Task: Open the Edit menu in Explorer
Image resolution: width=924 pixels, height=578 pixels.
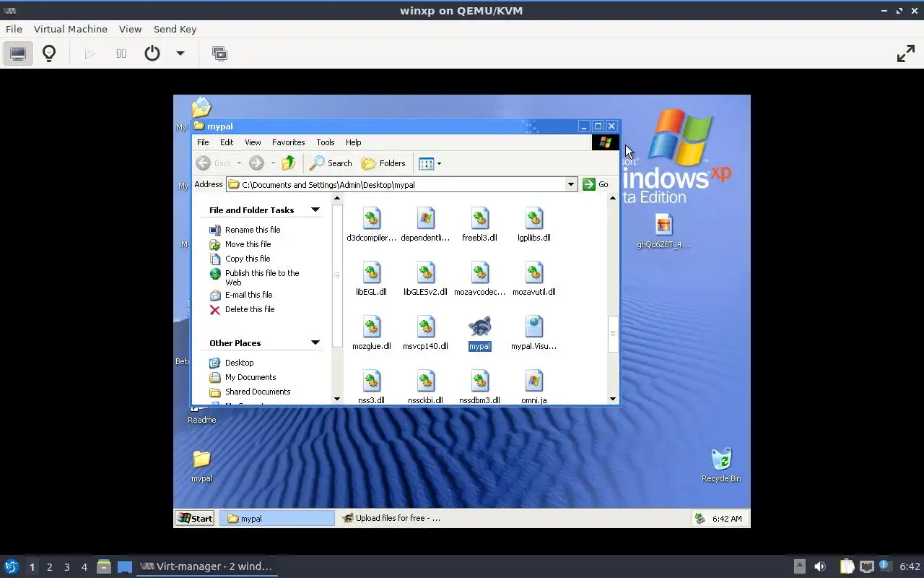Action: pyautogui.click(x=227, y=142)
